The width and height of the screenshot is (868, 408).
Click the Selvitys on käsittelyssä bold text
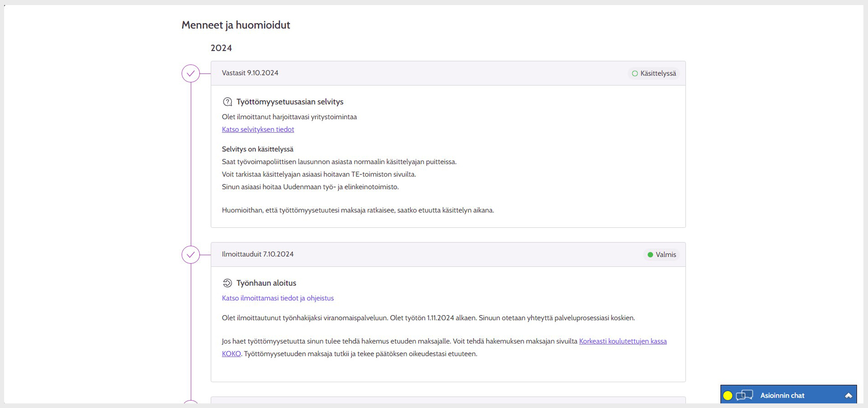(x=257, y=149)
